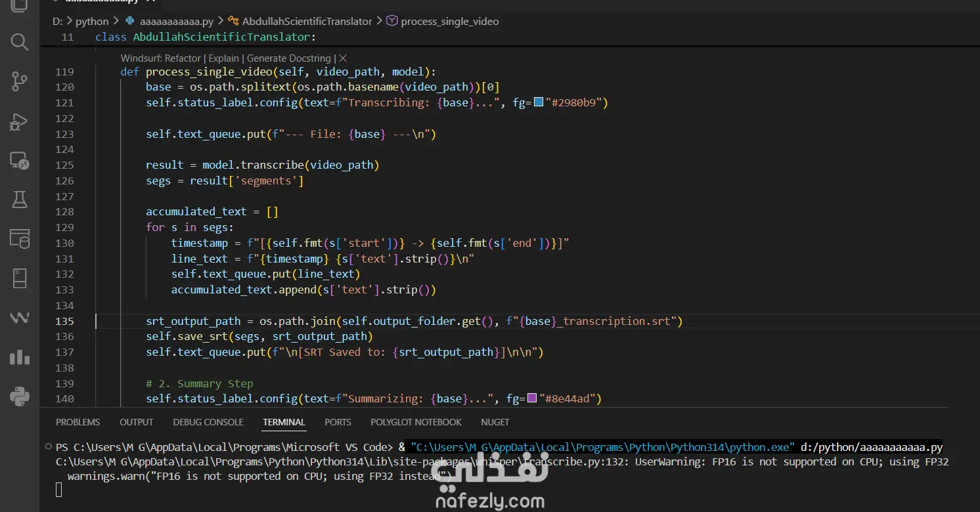Viewport: 980px width, 512px height.
Task: Click the class symbol icon in the breadcrumb
Action: (233, 21)
